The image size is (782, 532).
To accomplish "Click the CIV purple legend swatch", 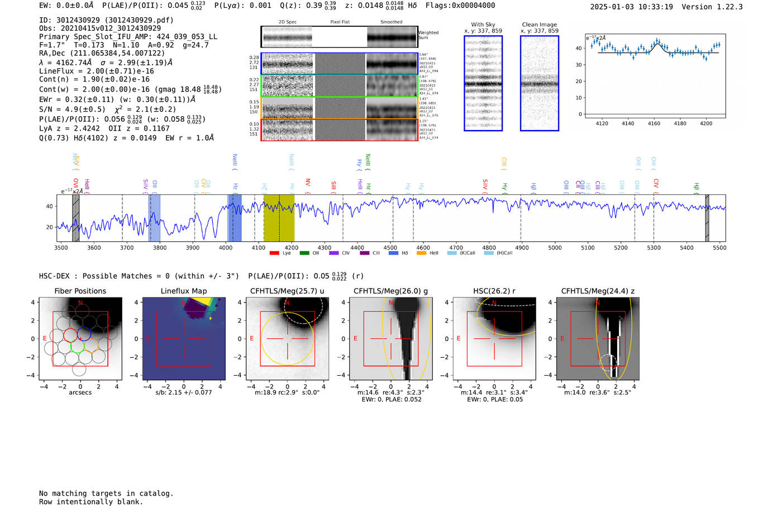I will [334, 253].
